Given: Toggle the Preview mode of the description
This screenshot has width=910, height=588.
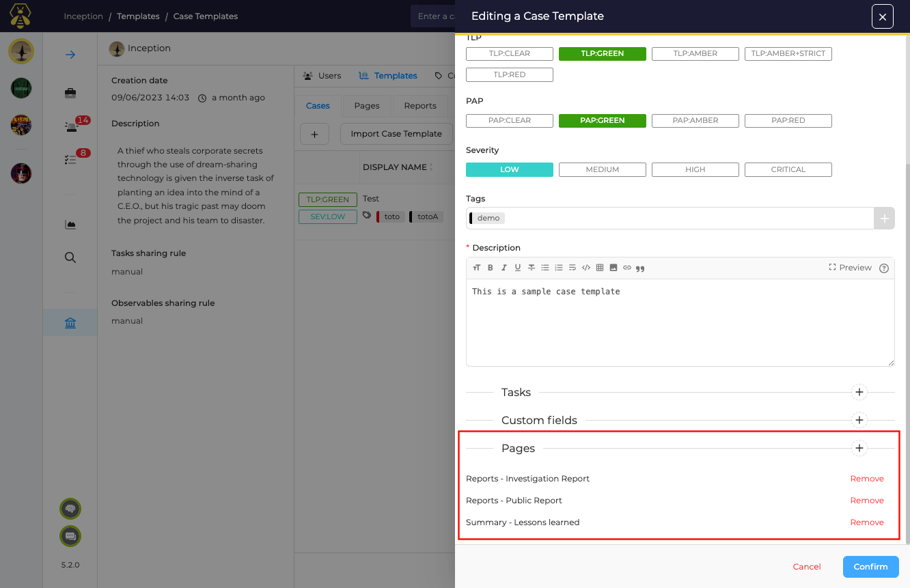Looking at the screenshot, I should tap(850, 268).
